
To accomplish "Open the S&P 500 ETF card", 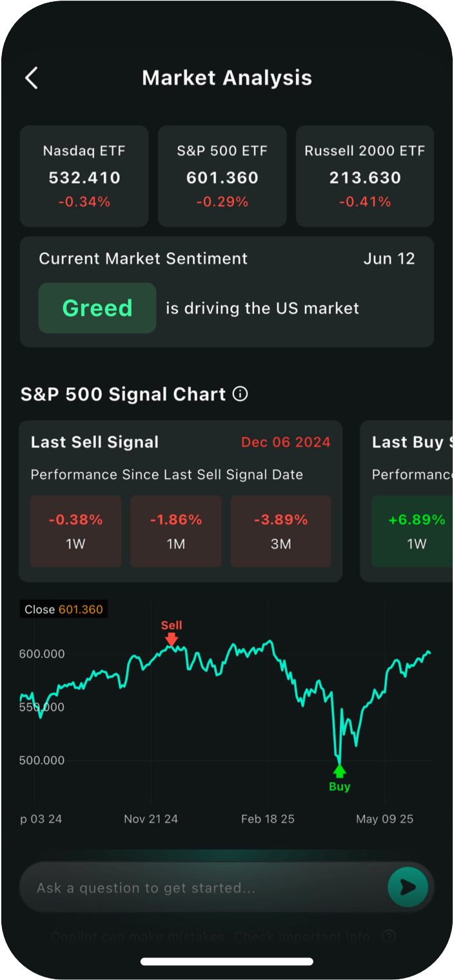I will 222,176.
